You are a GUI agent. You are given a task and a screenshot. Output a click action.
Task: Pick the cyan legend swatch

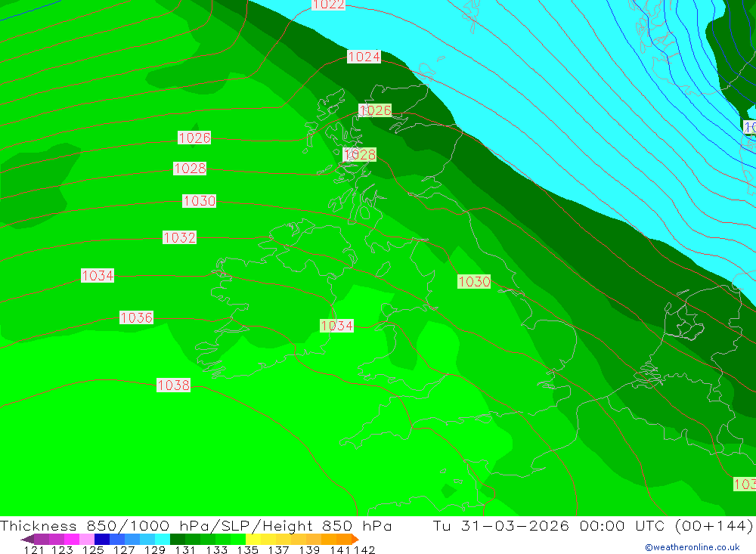[163, 539]
